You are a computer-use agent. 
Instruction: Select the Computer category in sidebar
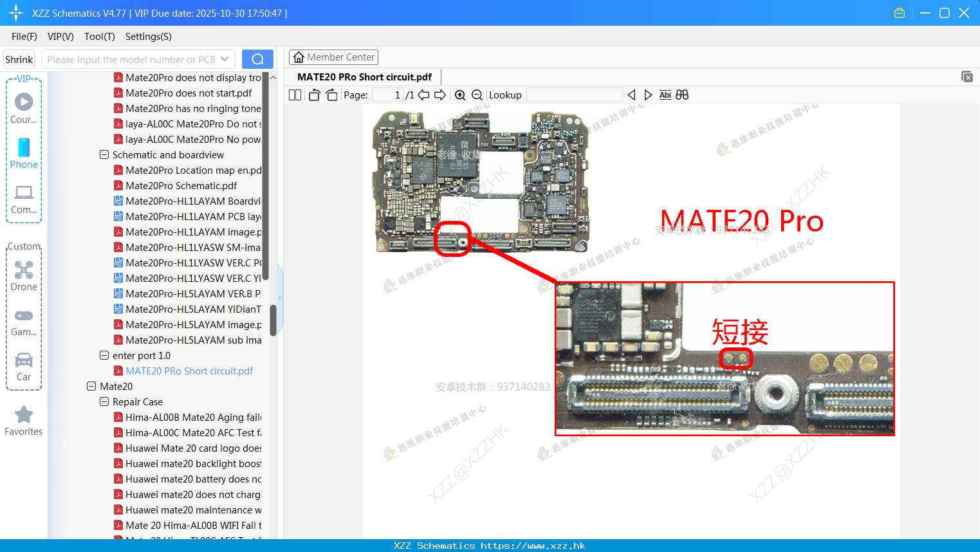pos(24,199)
